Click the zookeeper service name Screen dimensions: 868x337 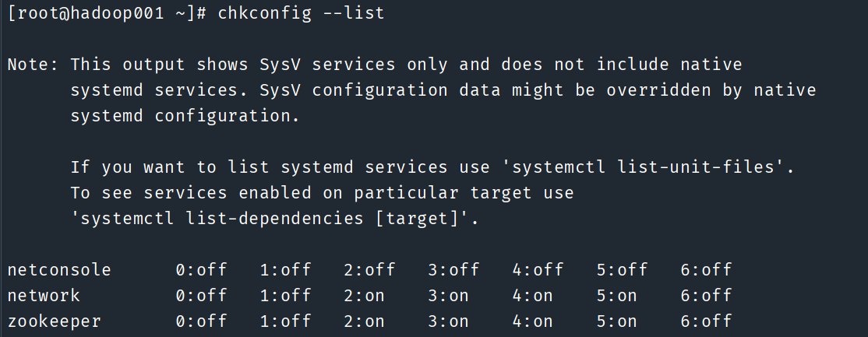click(55, 321)
